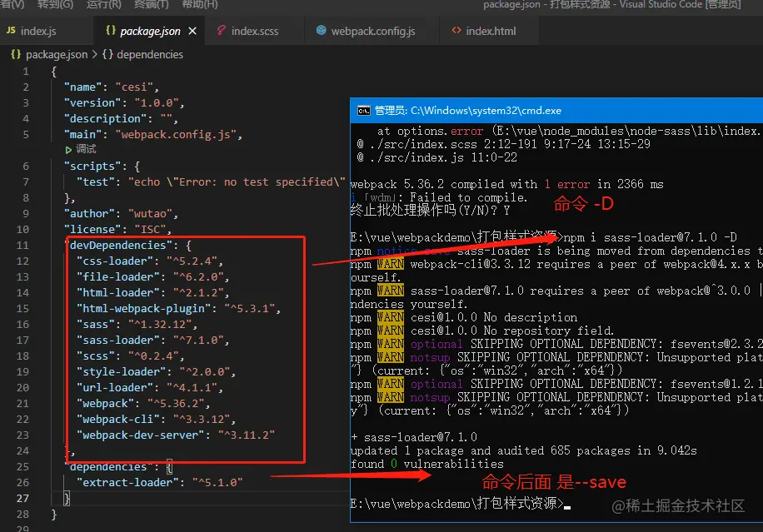Screen dimensions: 763x532
Task: Click the play triangle beside 调试
Action: [68, 150]
